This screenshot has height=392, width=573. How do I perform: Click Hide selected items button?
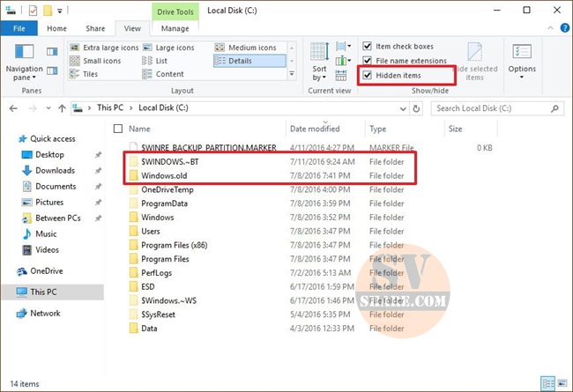point(474,62)
